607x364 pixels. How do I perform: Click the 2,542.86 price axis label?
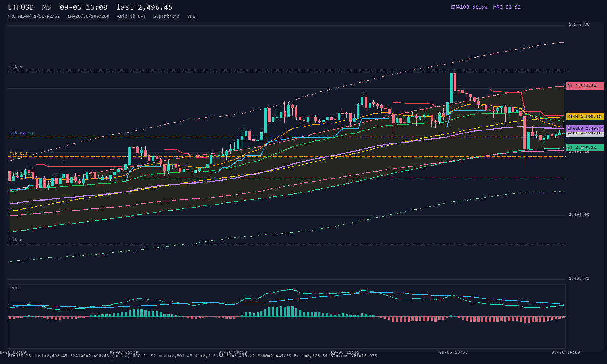(x=579, y=24)
